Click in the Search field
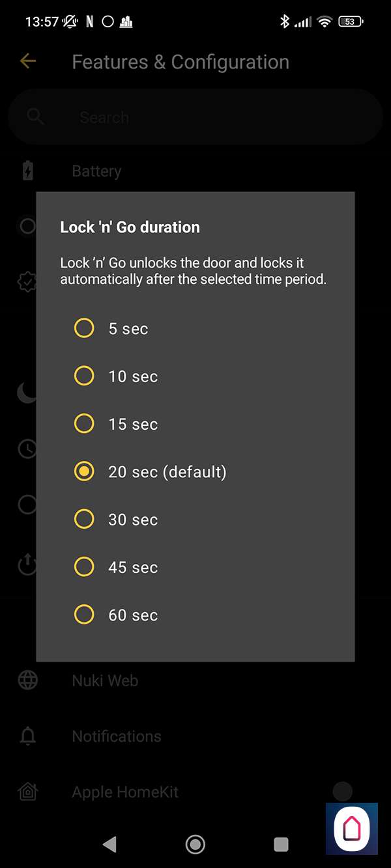This screenshot has width=391, height=868. [195, 117]
